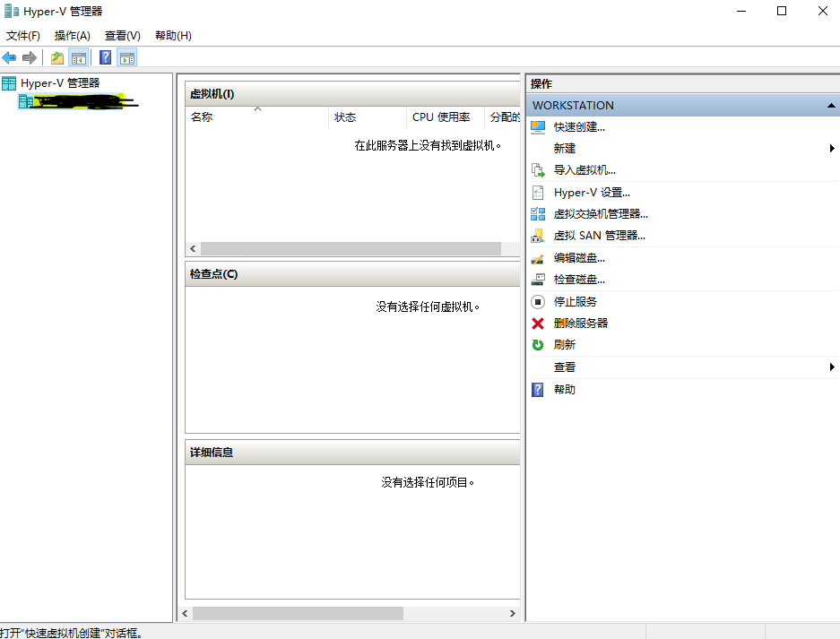Click 删除服务器 action text

(581, 324)
